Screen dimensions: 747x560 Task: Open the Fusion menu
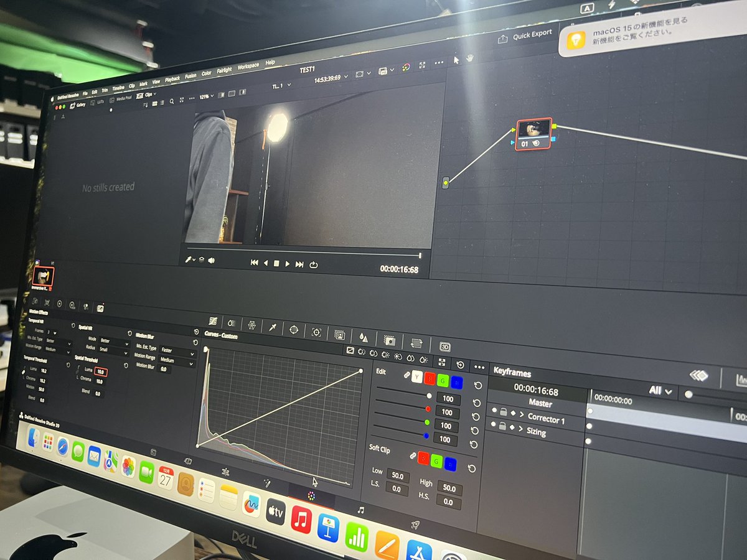[190, 76]
